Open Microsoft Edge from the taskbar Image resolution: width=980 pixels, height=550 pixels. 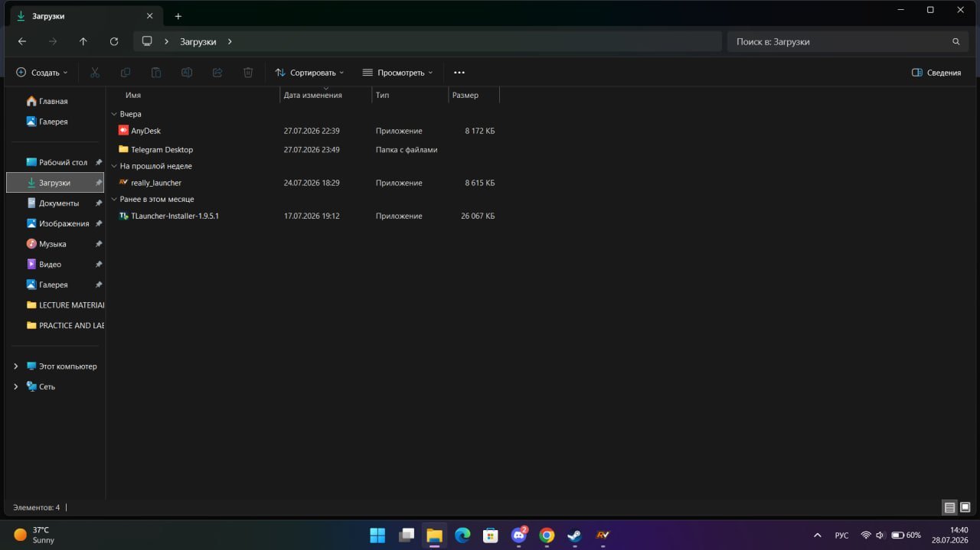click(462, 535)
